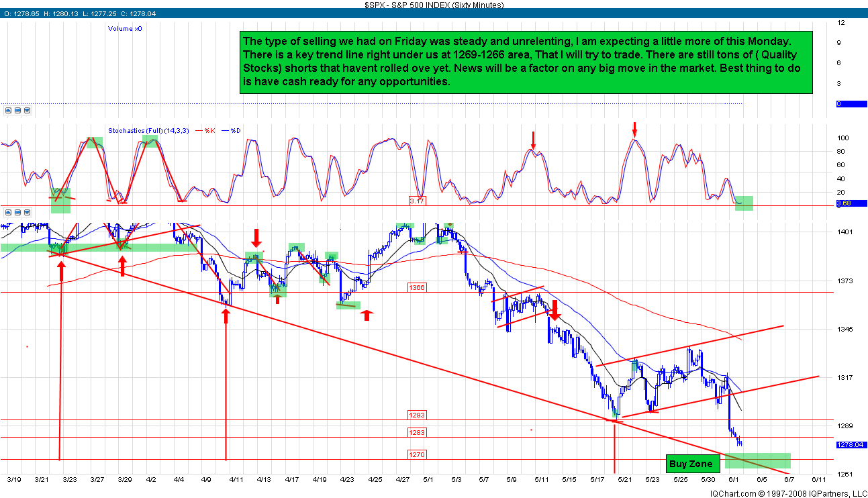The height and width of the screenshot is (498, 868).
Task: Select the 1366 price level label
Action: point(417,287)
